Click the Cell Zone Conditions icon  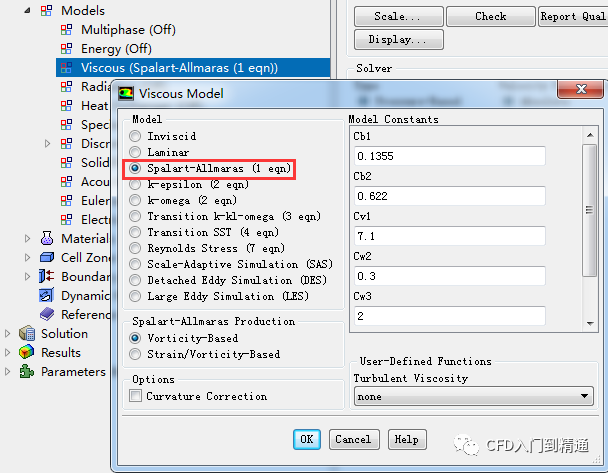coord(47,257)
